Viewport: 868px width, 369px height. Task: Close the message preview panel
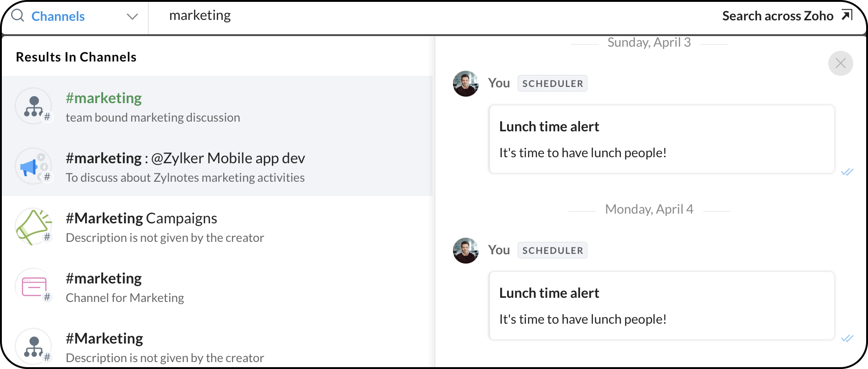(x=840, y=63)
